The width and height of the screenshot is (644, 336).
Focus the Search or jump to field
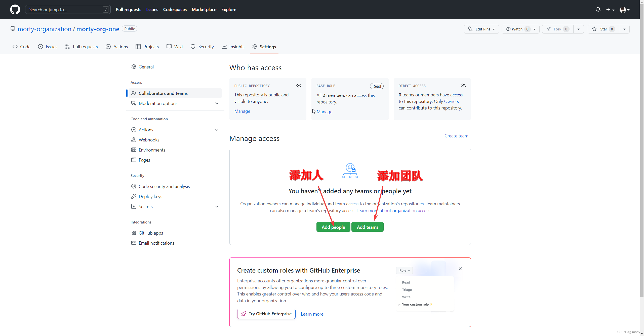coord(68,10)
